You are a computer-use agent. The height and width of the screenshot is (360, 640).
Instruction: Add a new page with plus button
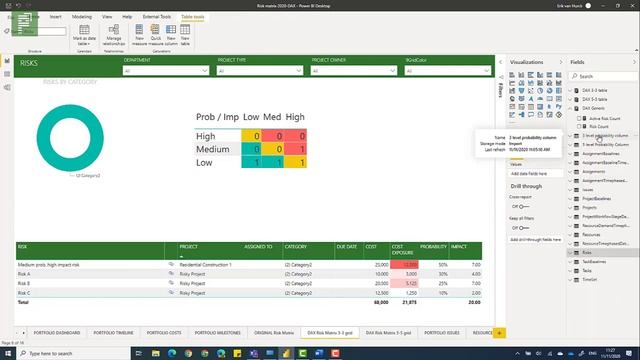click(x=499, y=333)
